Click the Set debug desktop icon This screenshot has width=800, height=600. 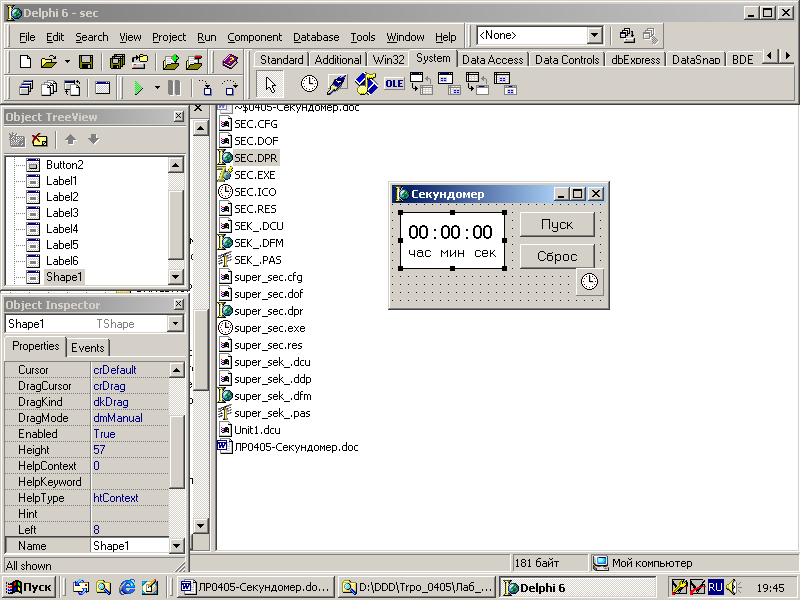point(651,35)
